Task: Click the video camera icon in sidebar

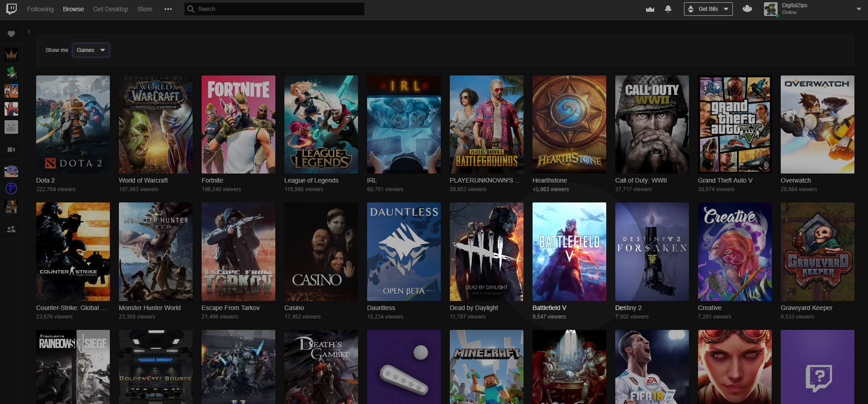Action: [x=11, y=150]
